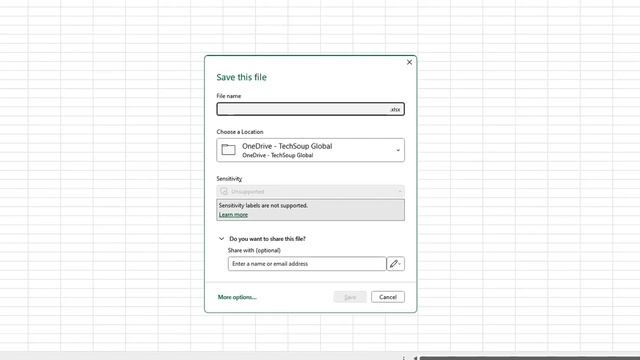Close the Save this file dialog
Screen dimensions: 640x360
(x=409, y=62)
